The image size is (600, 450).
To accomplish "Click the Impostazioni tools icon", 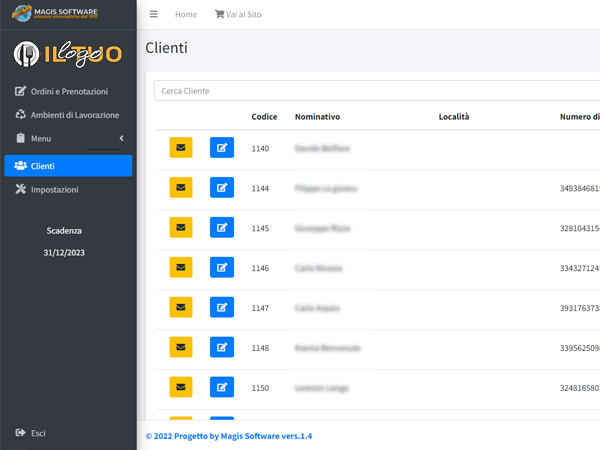I will [x=20, y=189].
